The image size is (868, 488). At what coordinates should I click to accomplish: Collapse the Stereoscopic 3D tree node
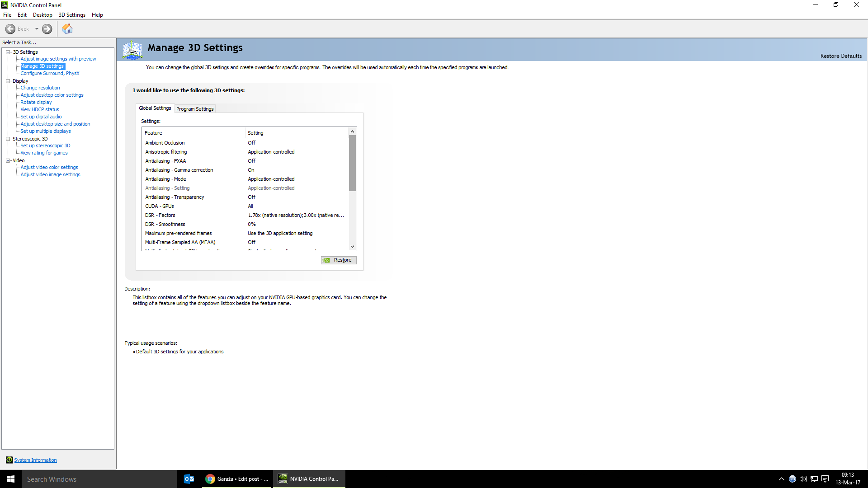(x=8, y=139)
